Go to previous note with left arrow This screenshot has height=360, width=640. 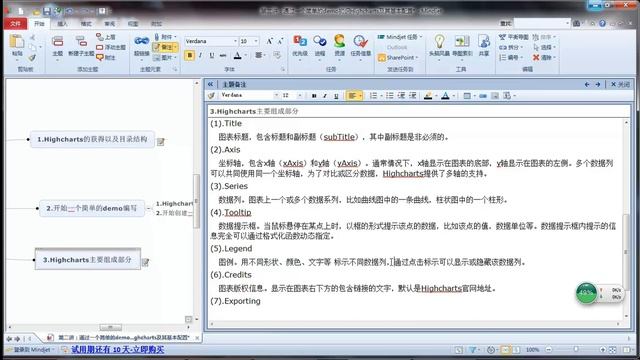pos(587,84)
